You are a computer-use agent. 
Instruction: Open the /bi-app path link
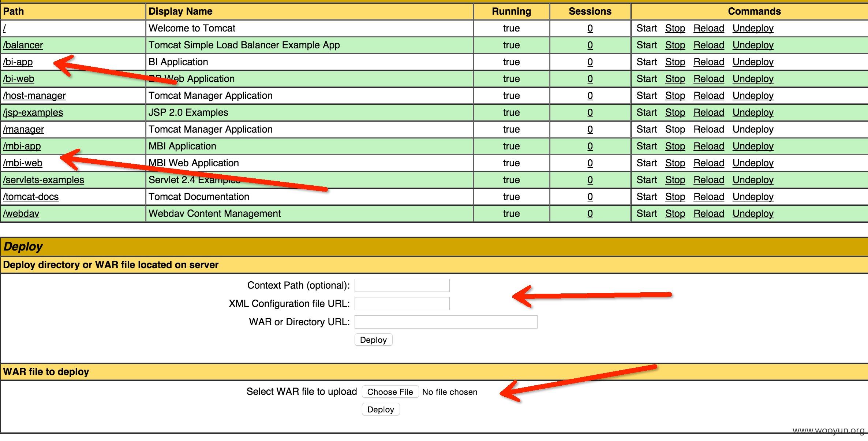[18, 62]
